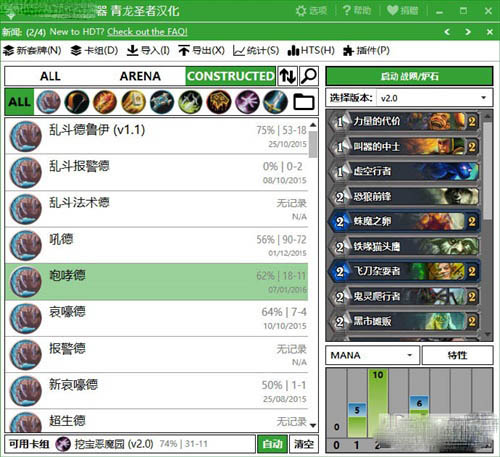Click card 恐狼前锋
Screen dimensions: 500x457
point(404,196)
